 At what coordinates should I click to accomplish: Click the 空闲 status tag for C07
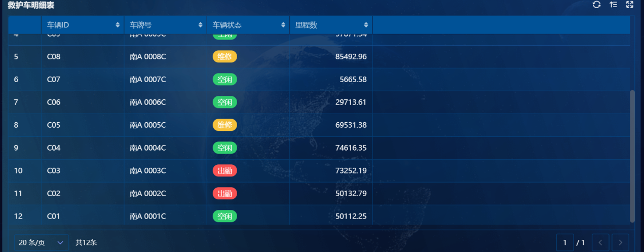coord(224,80)
